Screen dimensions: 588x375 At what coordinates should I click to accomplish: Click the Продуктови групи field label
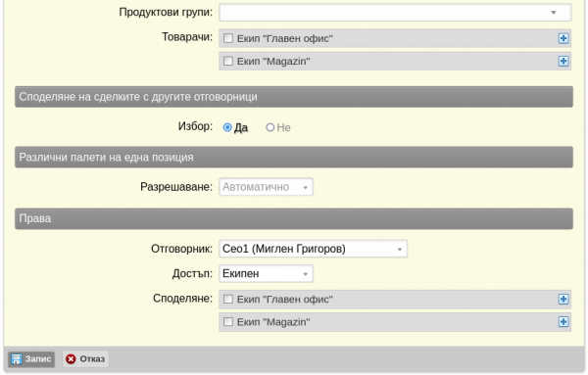[x=166, y=12]
